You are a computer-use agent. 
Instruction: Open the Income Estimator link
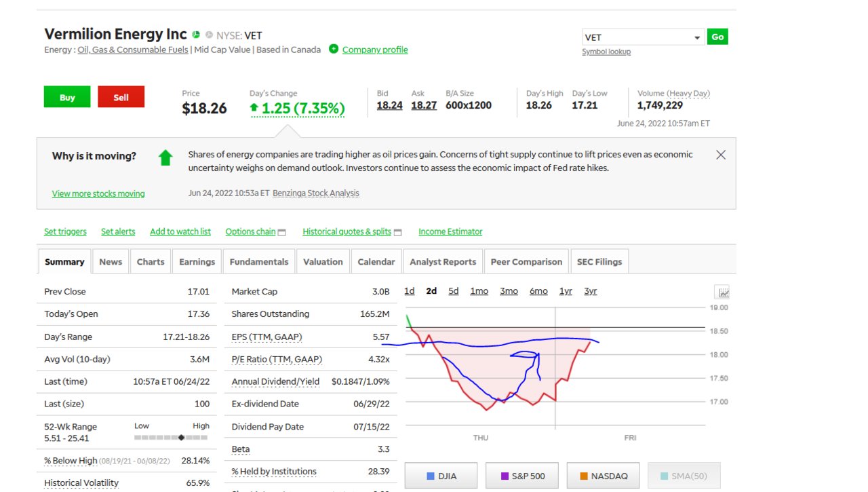point(450,231)
